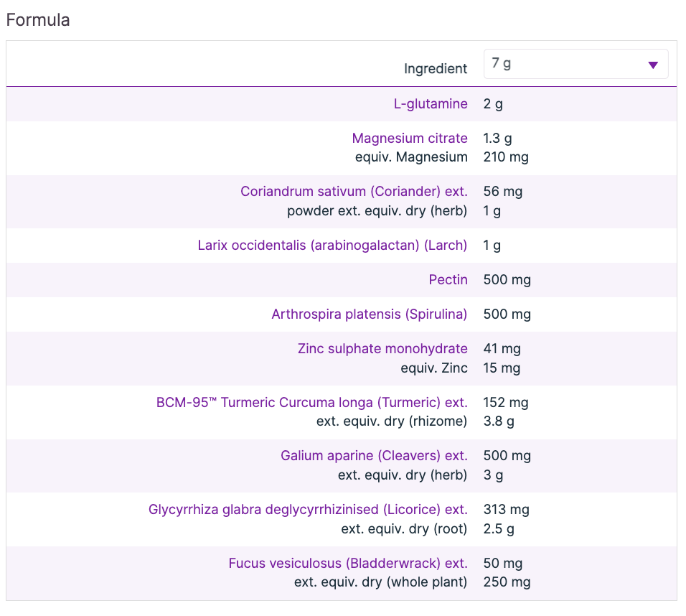Click the 2 g L-glutamine amount
686x616 pixels.
[493, 104]
